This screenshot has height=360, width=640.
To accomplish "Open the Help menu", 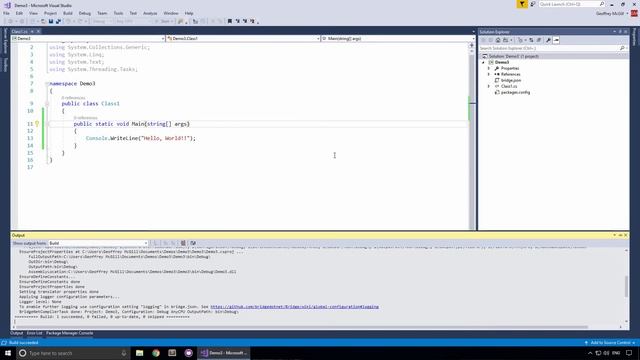I will click(189, 13).
